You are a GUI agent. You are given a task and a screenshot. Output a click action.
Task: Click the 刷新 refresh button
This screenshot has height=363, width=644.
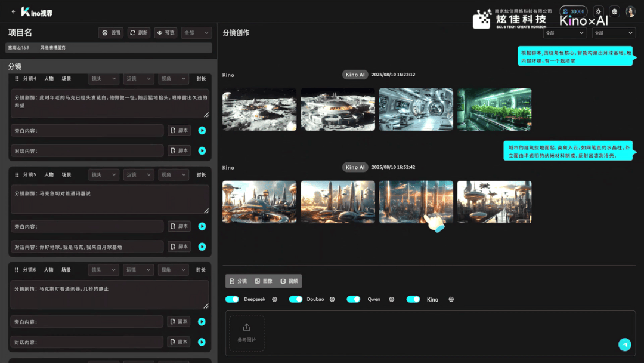click(139, 33)
